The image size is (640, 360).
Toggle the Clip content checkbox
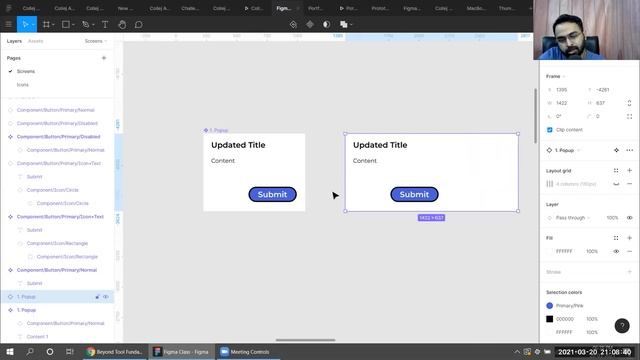point(550,130)
